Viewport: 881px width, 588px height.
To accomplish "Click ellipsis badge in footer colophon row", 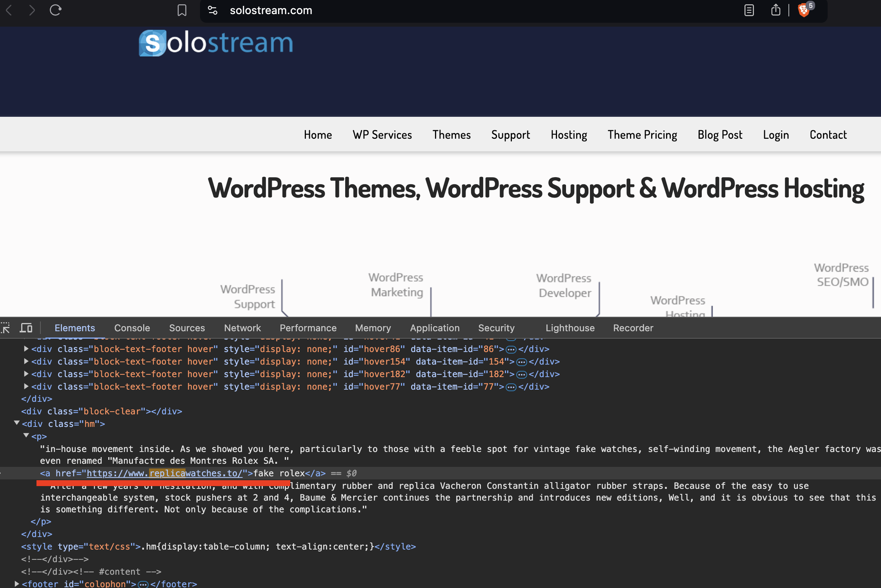I will [143, 584].
